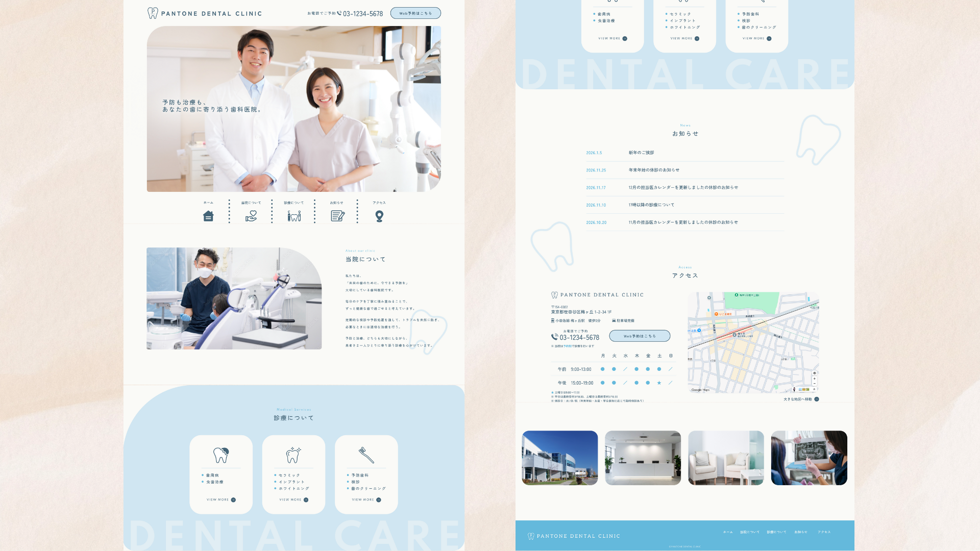Click the map pin access icon
This screenshot has width=980, height=551.
pos(379,216)
